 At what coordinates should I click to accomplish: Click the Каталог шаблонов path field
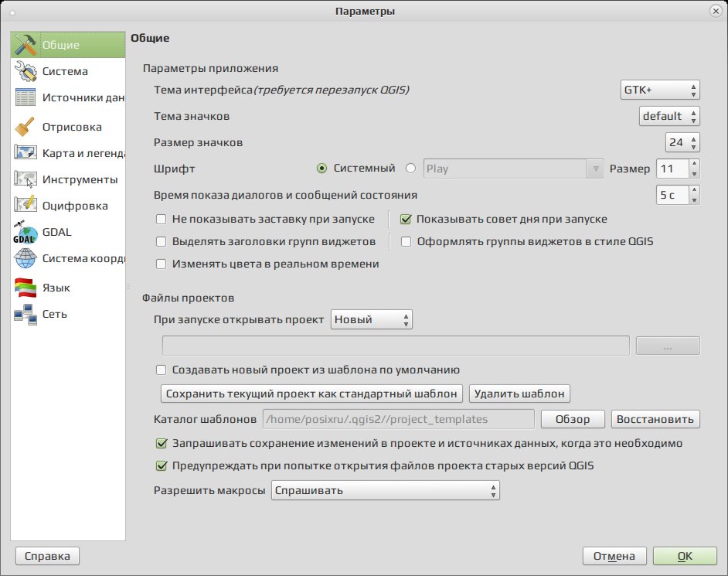coord(398,419)
